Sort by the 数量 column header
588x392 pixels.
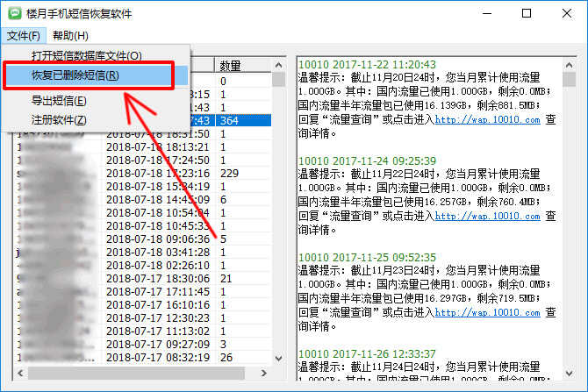pyautogui.click(x=230, y=66)
